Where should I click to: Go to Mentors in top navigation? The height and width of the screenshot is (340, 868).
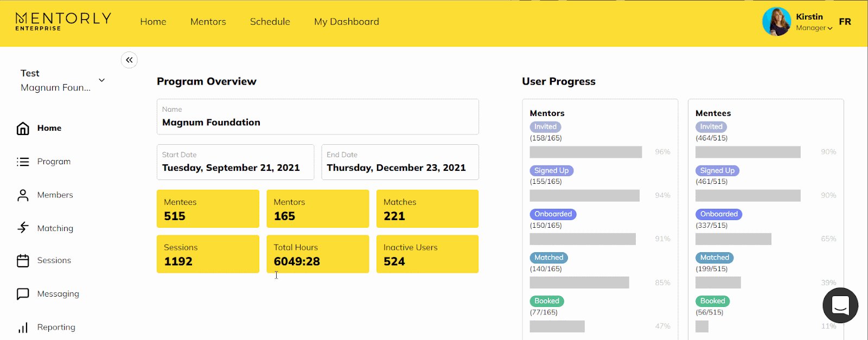point(208,22)
